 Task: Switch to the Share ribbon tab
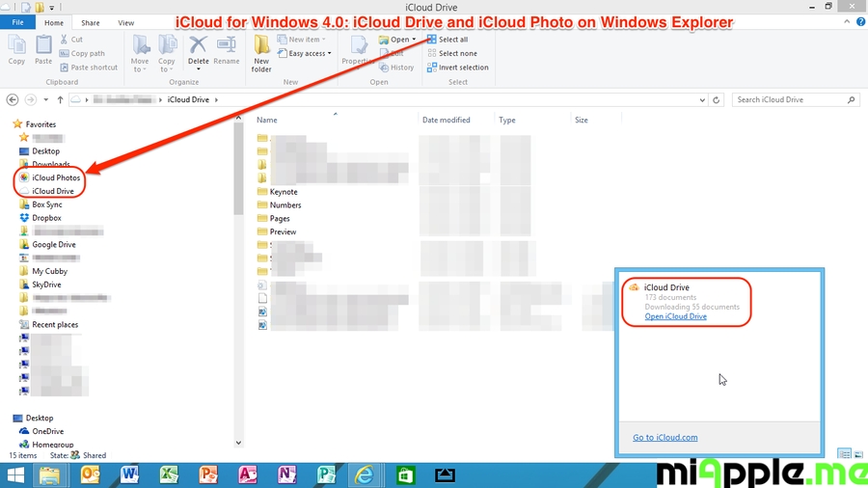click(90, 22)
